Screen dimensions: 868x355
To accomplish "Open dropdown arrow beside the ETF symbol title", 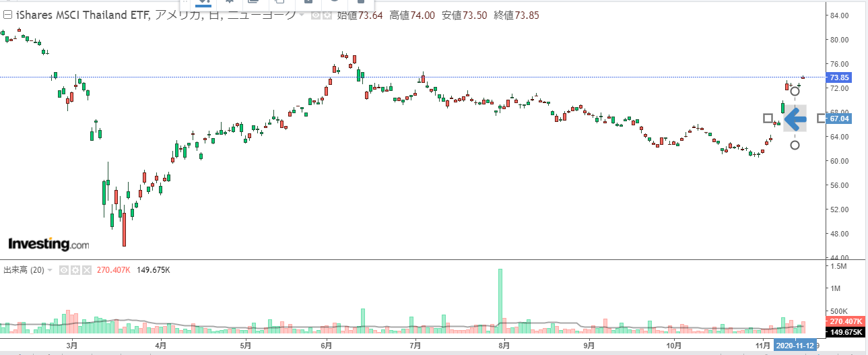I will (x=302, y=15).
